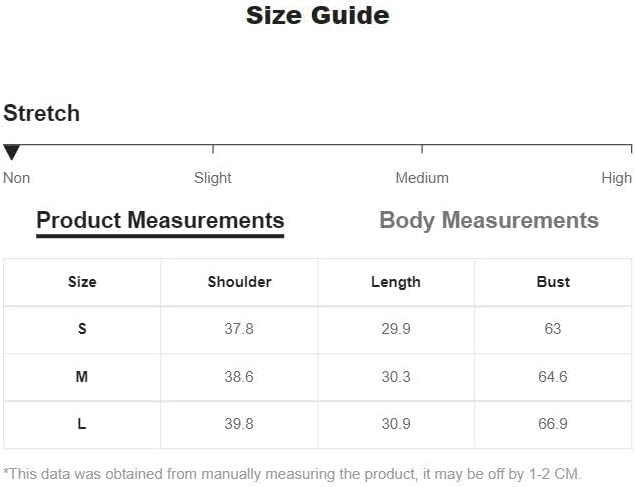Select the Slight tick on stretch scale
The width and height of the screenshot is (635, 487).
[213, 149]
